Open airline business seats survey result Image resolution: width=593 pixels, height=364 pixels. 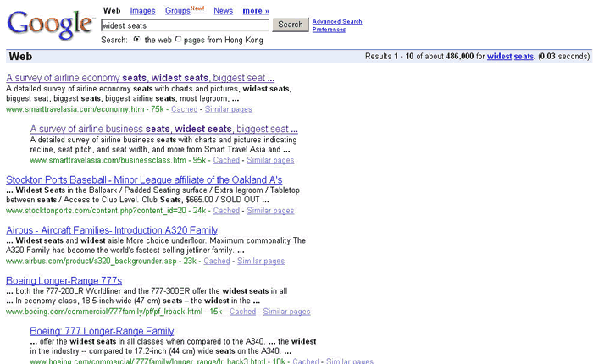pos(163,129)
